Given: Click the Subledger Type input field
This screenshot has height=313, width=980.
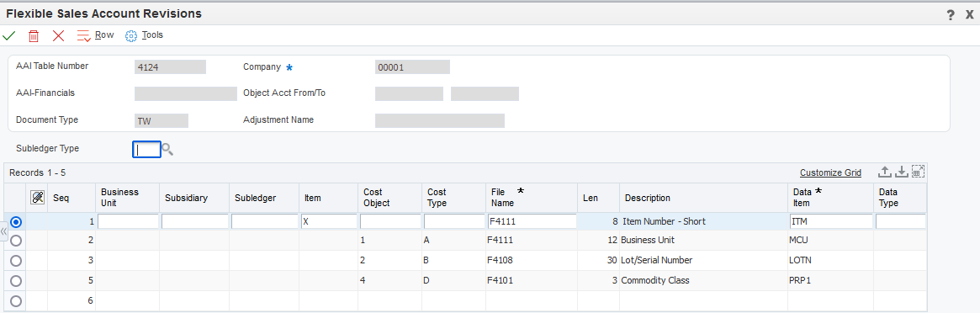Looking at the screenshot, I should coord(147,149).
